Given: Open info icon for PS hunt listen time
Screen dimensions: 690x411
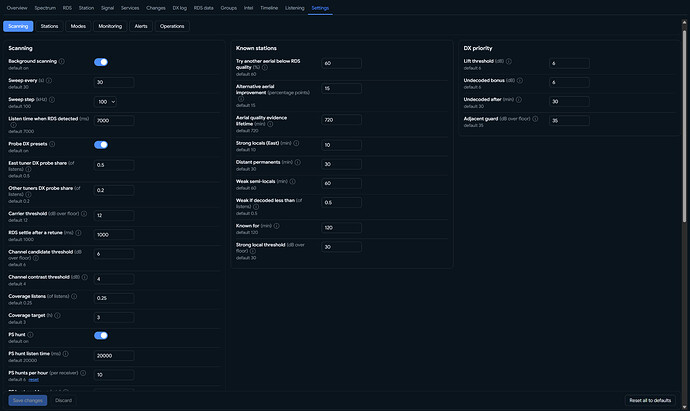Looking at the screenshot, I should pos(66,353).
